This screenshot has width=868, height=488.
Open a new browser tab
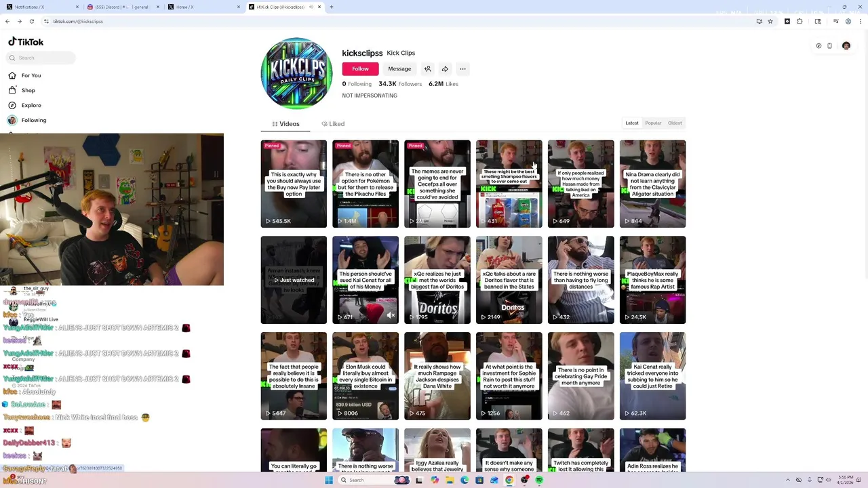[x=331, y=7]
